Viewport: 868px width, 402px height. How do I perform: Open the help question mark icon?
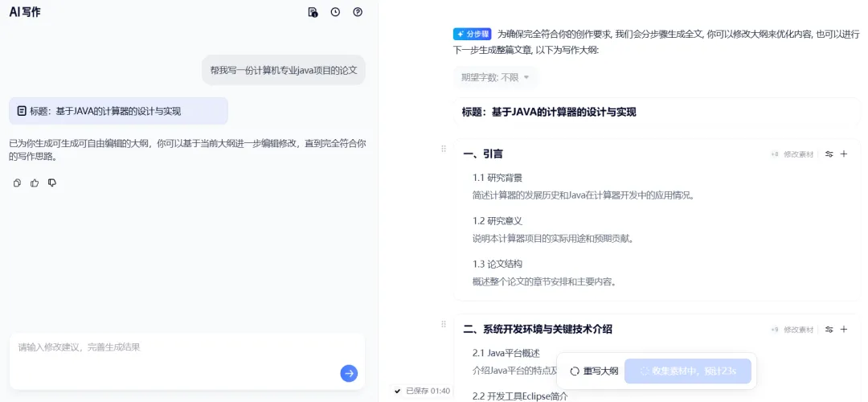[358, 11]
